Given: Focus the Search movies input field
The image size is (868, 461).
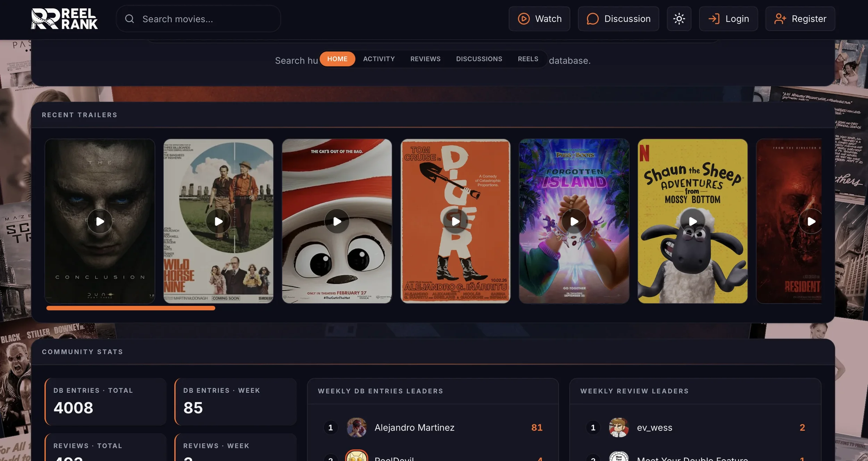Looking at the screenshot, I should pos(198,19).
